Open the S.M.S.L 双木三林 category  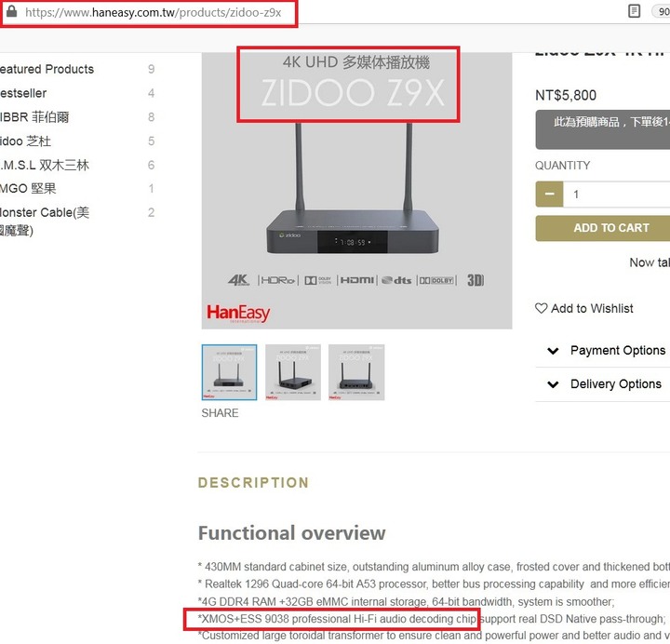(45, 165)
